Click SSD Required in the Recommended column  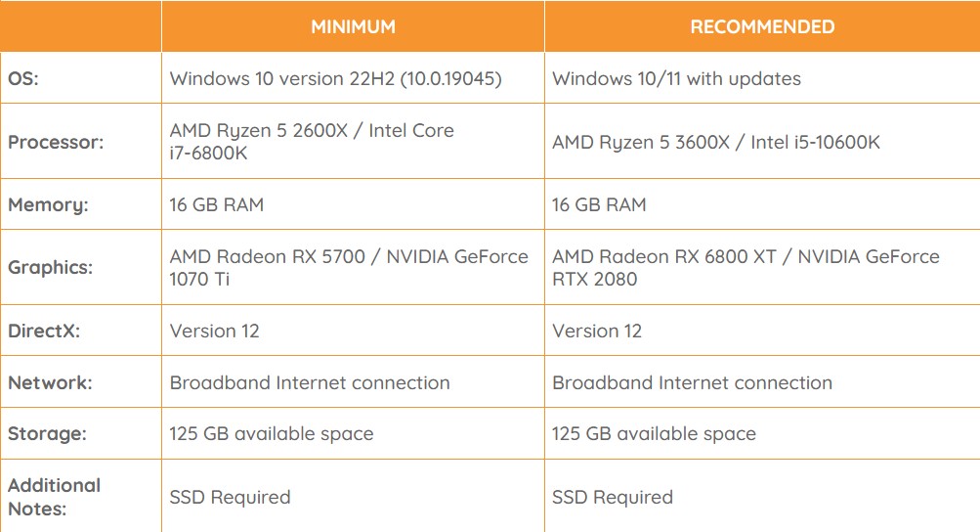(x=613, y=497)
